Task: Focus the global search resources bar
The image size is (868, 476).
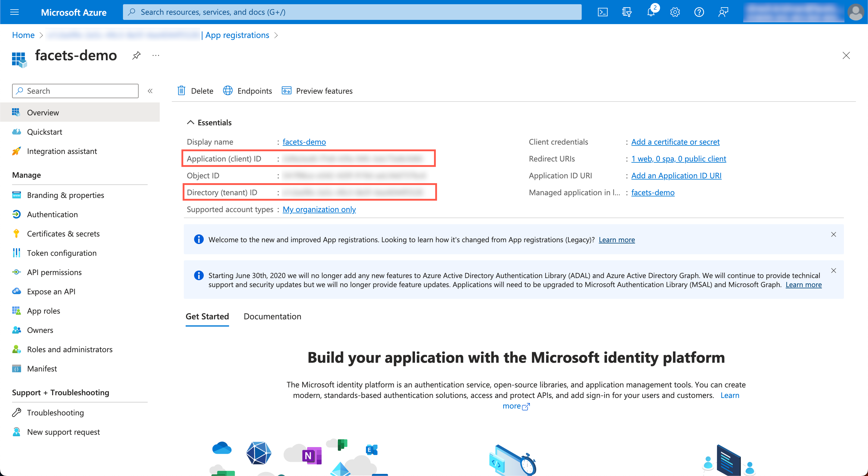Action: pyautogui.click(x=352, y=12)
